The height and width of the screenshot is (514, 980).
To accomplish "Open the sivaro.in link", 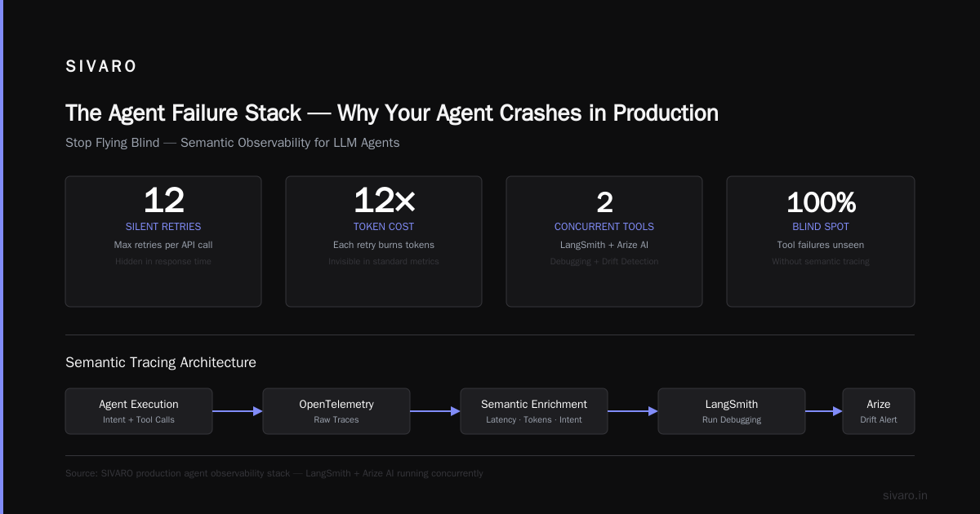I will (905, 495).
